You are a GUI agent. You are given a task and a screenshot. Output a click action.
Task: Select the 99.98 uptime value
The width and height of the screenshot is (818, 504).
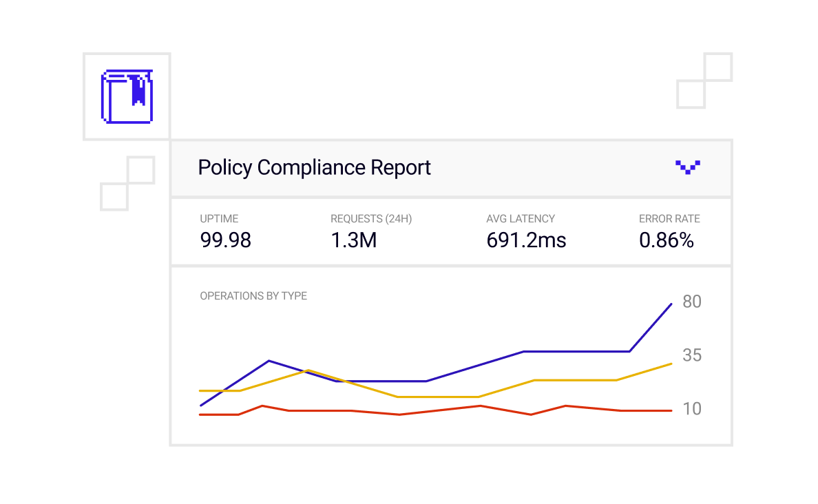coord(225,240)
